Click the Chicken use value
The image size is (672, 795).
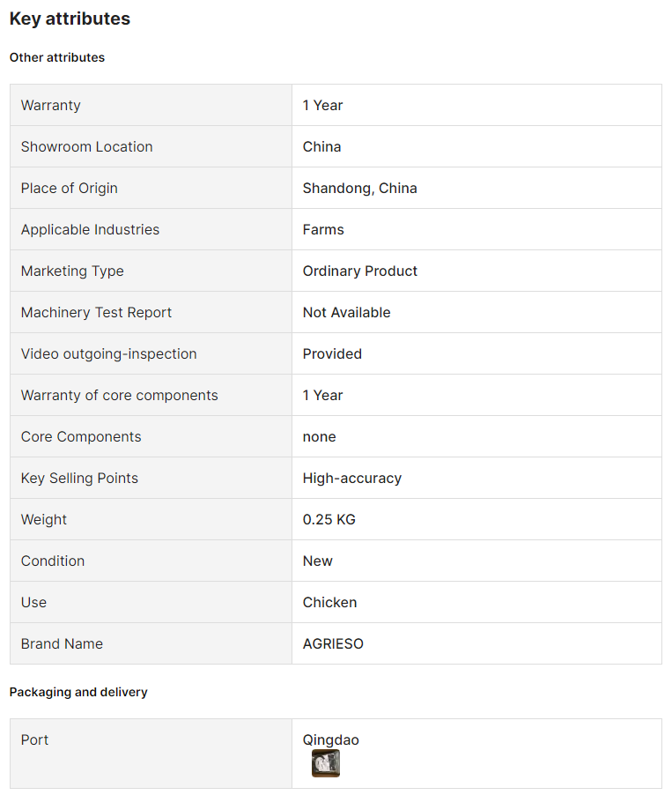click(330, 602)
